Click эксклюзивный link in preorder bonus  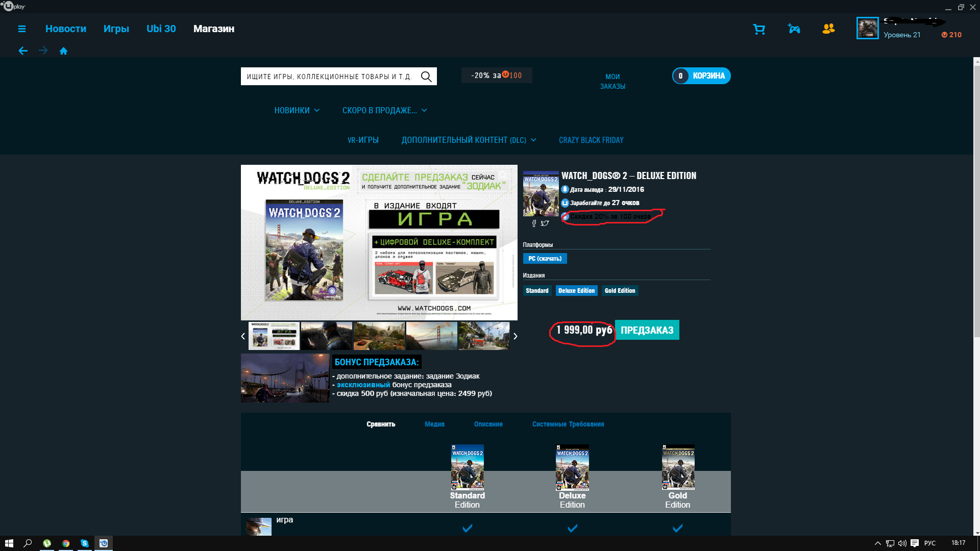coord(363,385)
